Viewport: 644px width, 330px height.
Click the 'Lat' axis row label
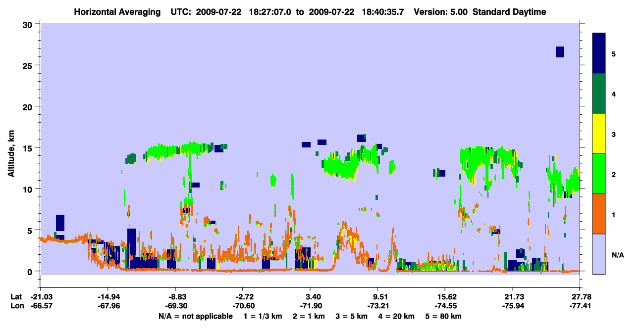(x=16, y=297)
